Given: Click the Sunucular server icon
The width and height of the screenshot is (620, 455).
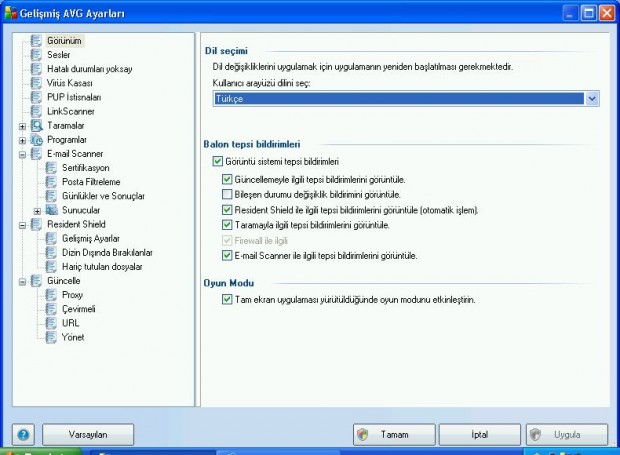Looking at the screenshot, I should tap(51, 211).
